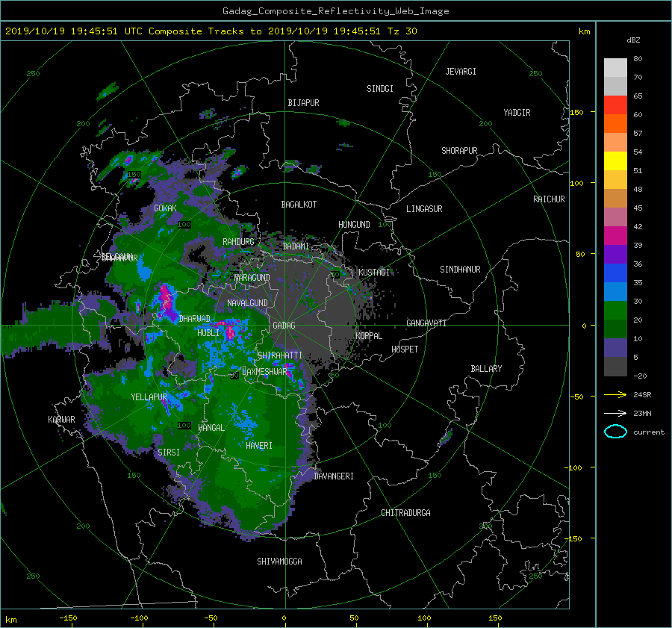Pick the dark orange 57-60 dBZ swatch

tap(615, 124)
